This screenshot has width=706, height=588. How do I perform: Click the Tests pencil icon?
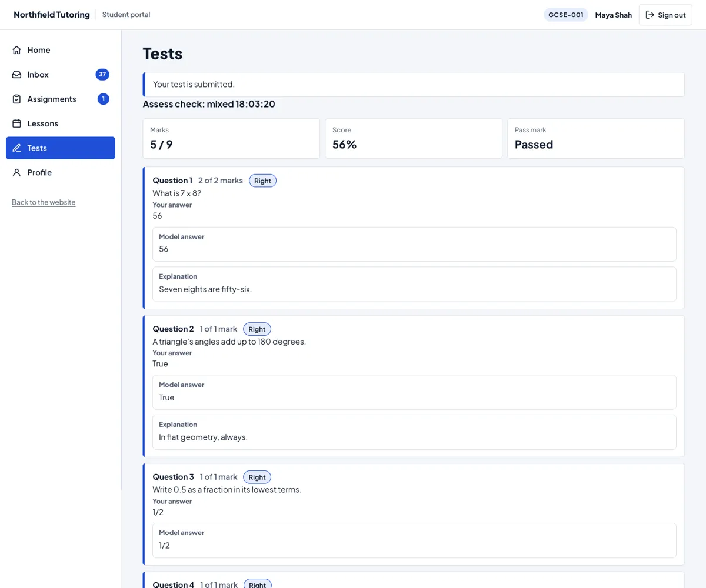pyautogui.click(x=16, y=148)
